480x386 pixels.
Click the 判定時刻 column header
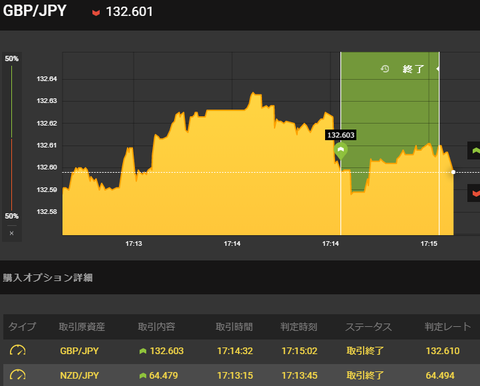click(299, 327)
